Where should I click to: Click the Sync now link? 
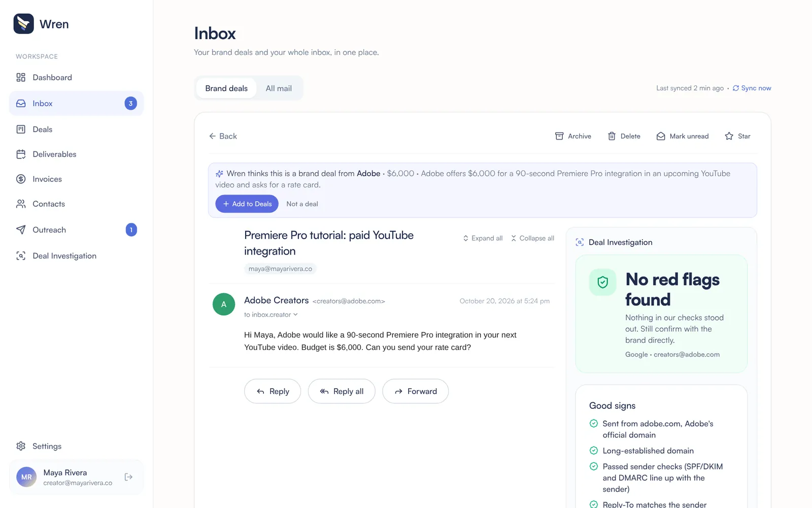752,88
